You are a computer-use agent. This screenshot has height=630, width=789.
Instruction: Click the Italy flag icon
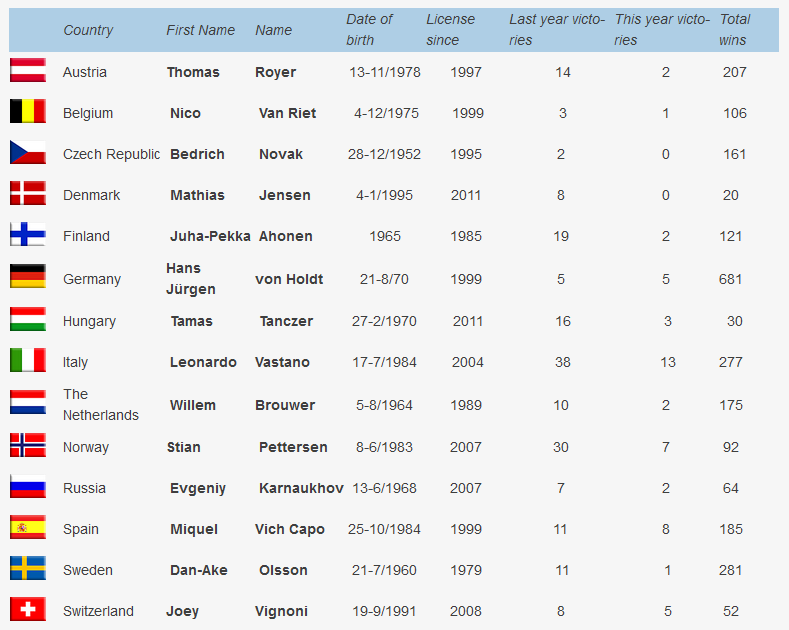pyautogui.click(x=28, y=360)
